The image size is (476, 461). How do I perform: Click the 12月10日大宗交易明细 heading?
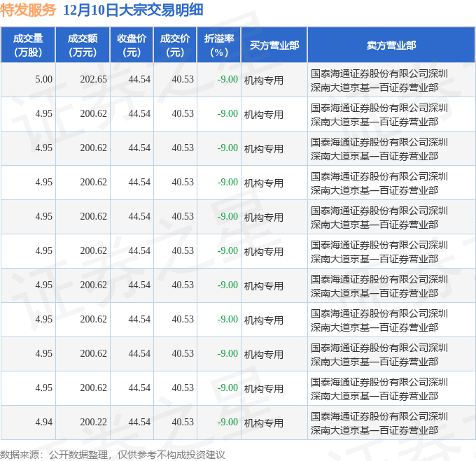[x=133, y=10]
